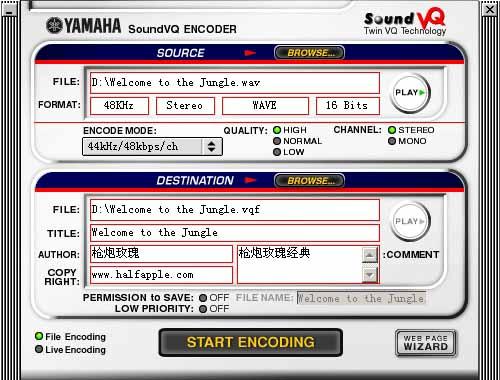The image size is (500, 380).
Task: Click the Copyright text field
Action: click(x=161, y=275)
